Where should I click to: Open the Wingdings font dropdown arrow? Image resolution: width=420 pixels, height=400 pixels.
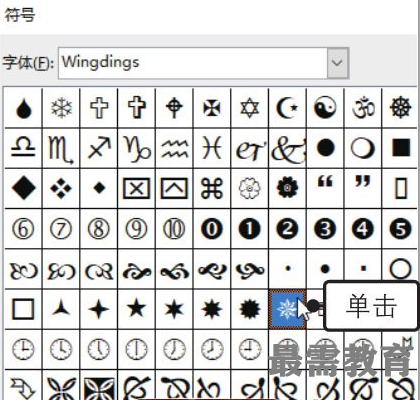pyautogui.click(x=338, y=63)
